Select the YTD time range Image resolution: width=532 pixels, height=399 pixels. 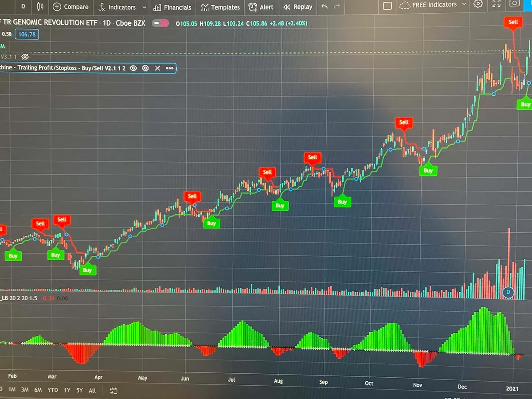click(53, 390)
